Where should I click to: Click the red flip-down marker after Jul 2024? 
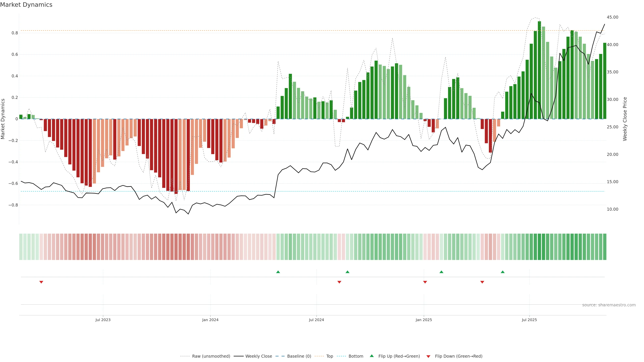339,282
